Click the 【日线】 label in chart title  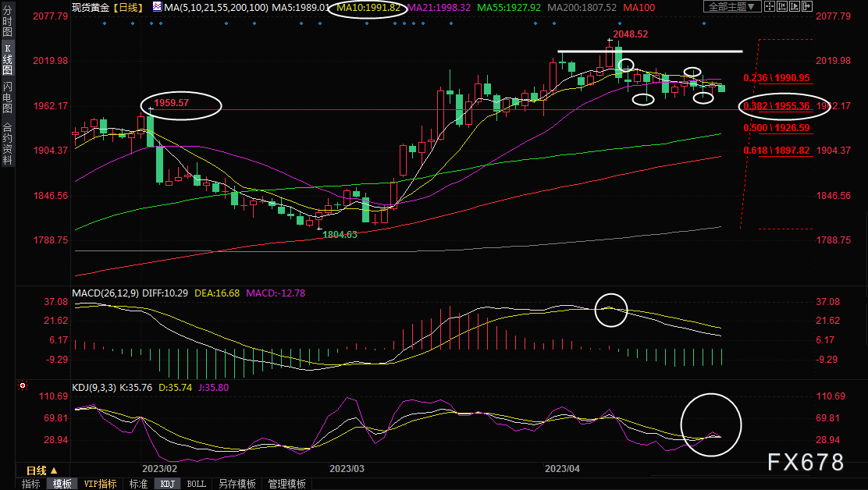coord(128,7)
